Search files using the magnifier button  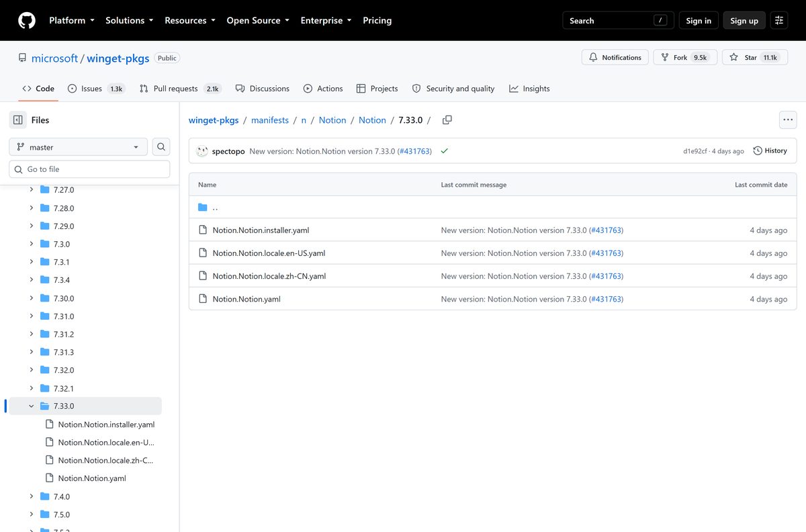pyautogui.click(x=161, y=147)
